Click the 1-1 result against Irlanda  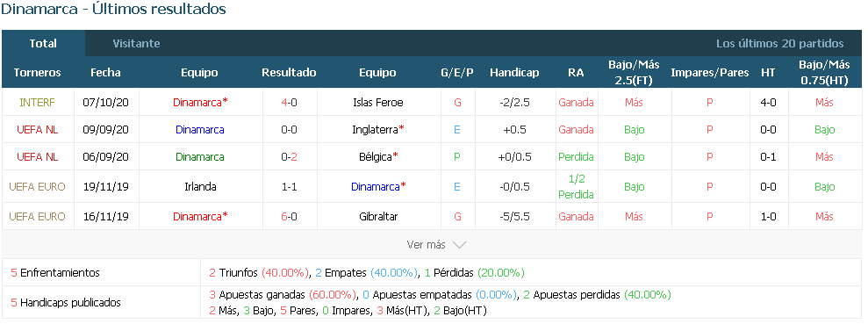[x=289, y=187]
